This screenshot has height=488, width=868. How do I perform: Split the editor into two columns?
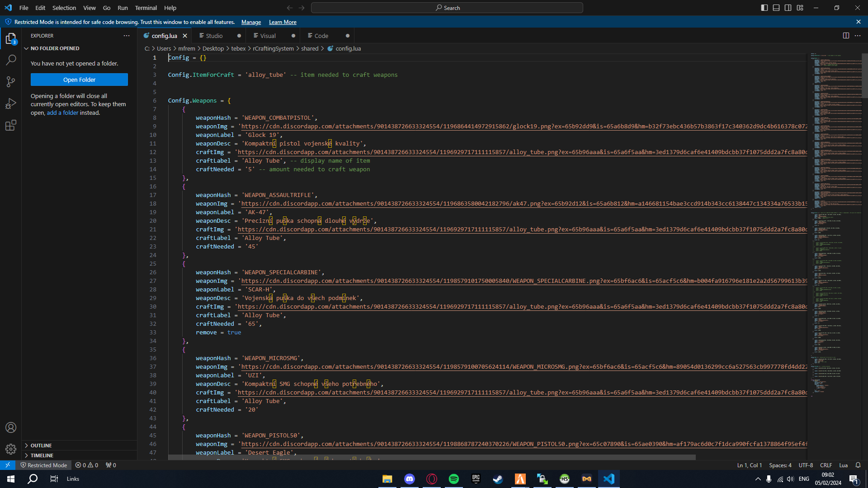tap(845, 35)
